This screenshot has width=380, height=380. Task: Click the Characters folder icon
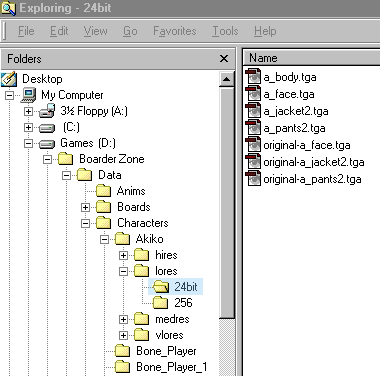(x=104, y=223)
